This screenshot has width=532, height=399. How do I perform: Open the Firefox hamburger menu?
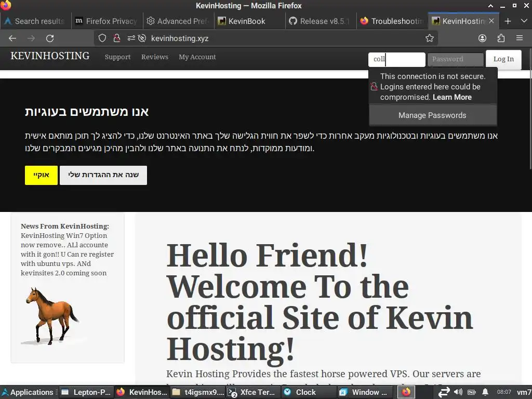click(520, 38)
